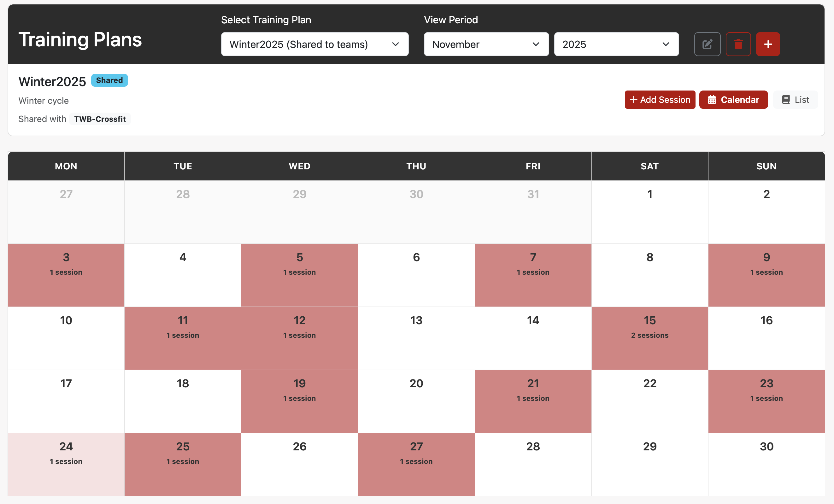Open November 9 session day
This screenshot has height=504, width=834.
766,275
